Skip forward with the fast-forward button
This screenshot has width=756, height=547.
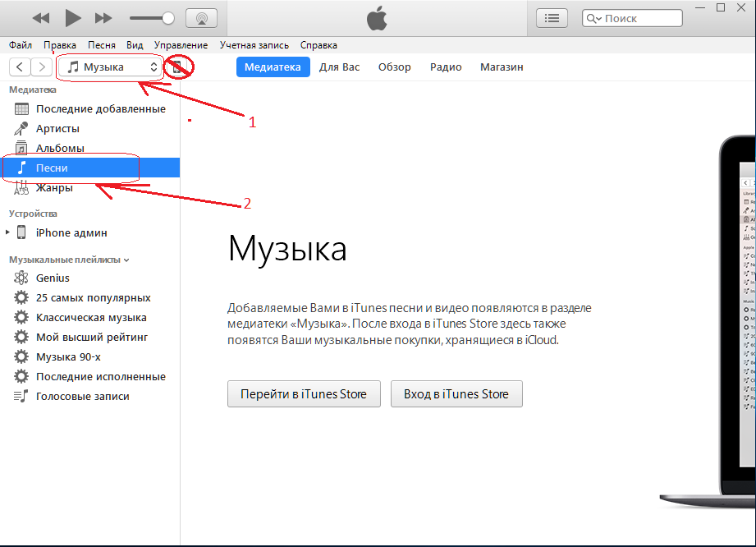[x=103, y=18]
